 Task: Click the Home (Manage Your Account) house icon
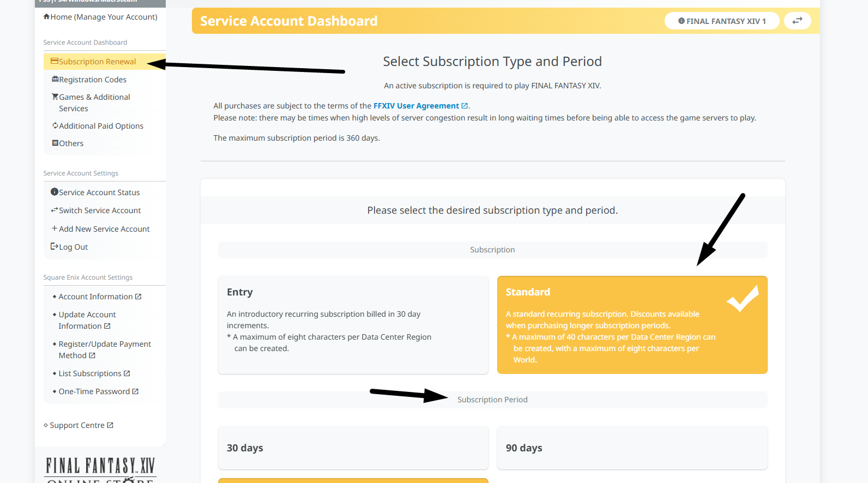(x=47, y=17)
